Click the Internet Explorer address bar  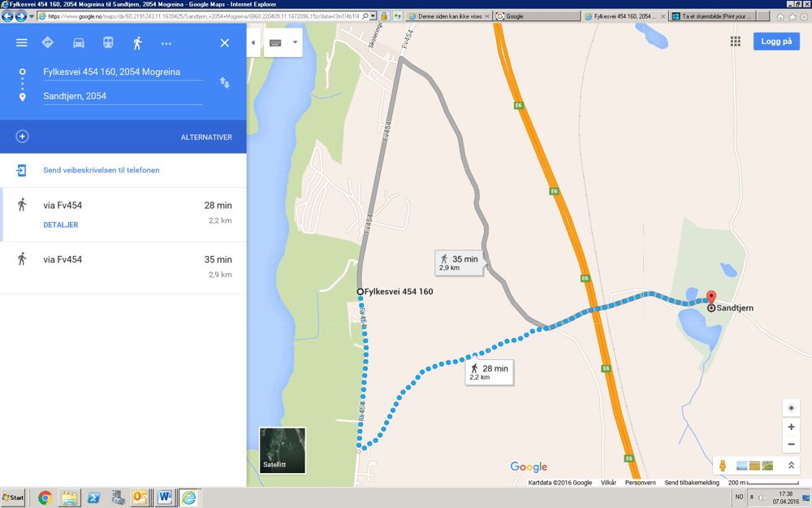[x=202, y=16]
